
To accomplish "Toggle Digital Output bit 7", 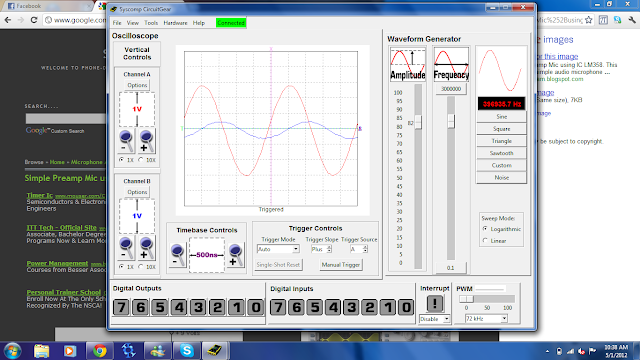I will (x=121, y=307).
